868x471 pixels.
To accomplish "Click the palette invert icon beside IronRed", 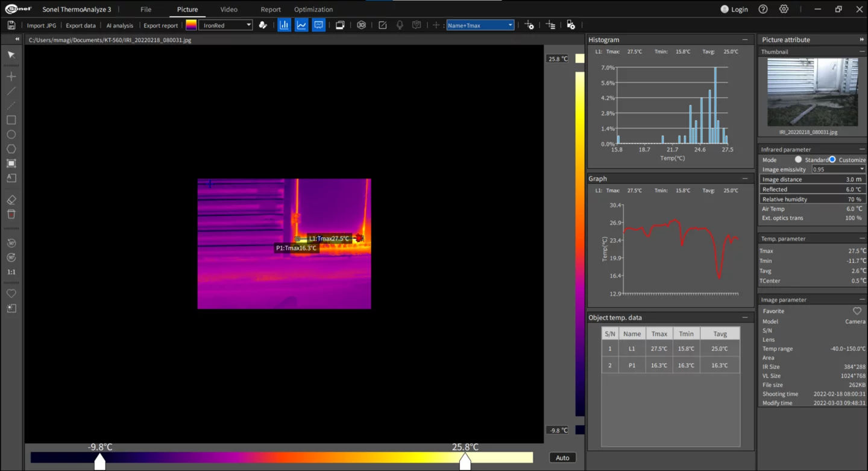I will click(x=263, y=25).
